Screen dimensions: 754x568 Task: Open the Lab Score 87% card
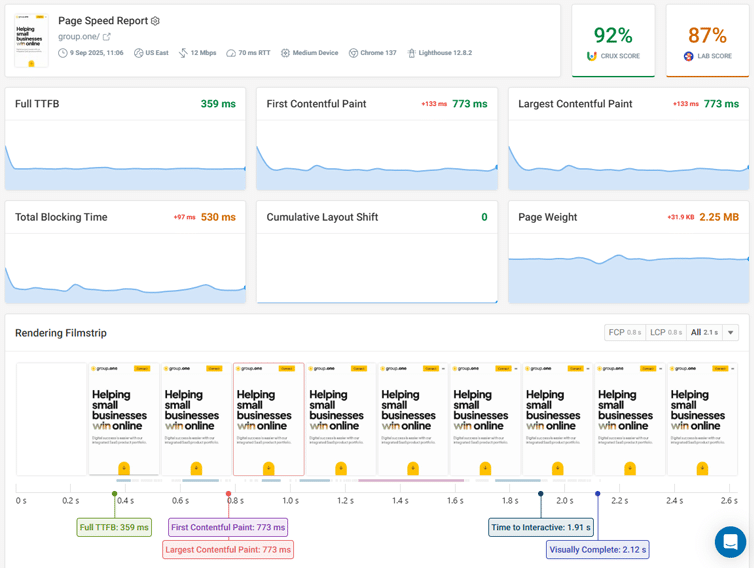(707, 41)
